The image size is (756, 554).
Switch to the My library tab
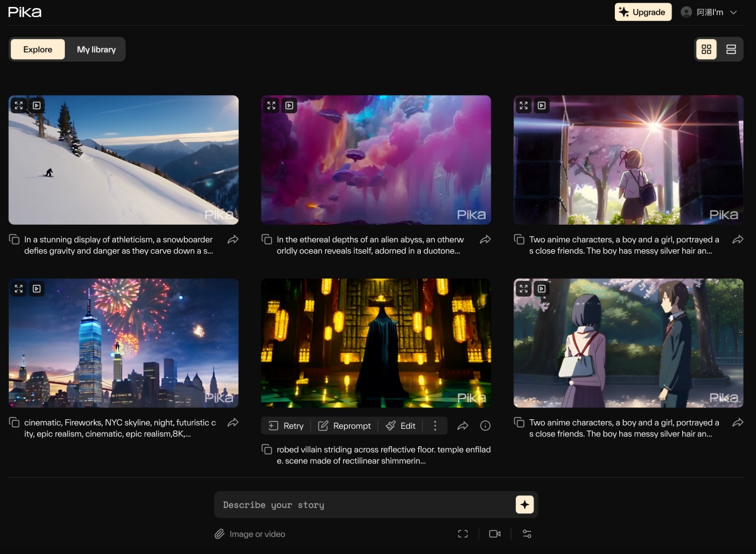tap(96, 49)
